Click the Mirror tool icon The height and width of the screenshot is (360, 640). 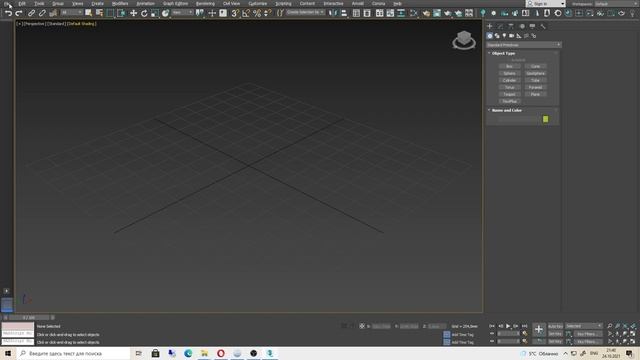pos(333,13)
